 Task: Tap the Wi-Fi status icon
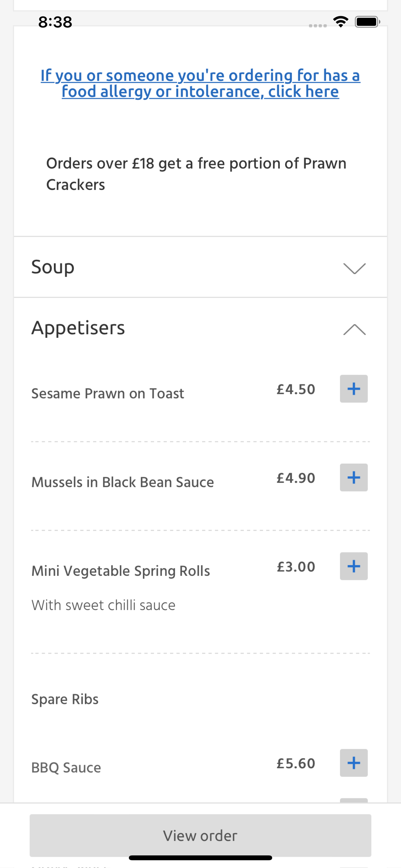coord(341,22)
